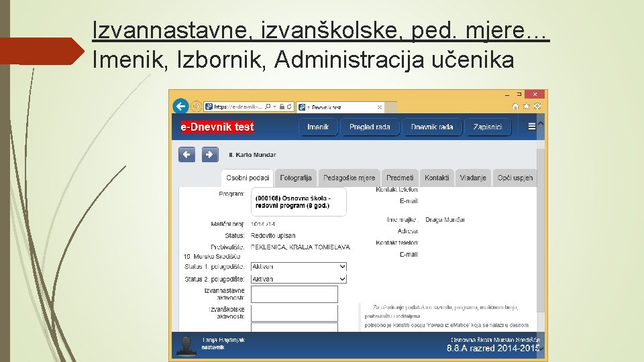Click the scrollbar up arrow
Viewport: 644px width, 362px height.
coord(541,123)
